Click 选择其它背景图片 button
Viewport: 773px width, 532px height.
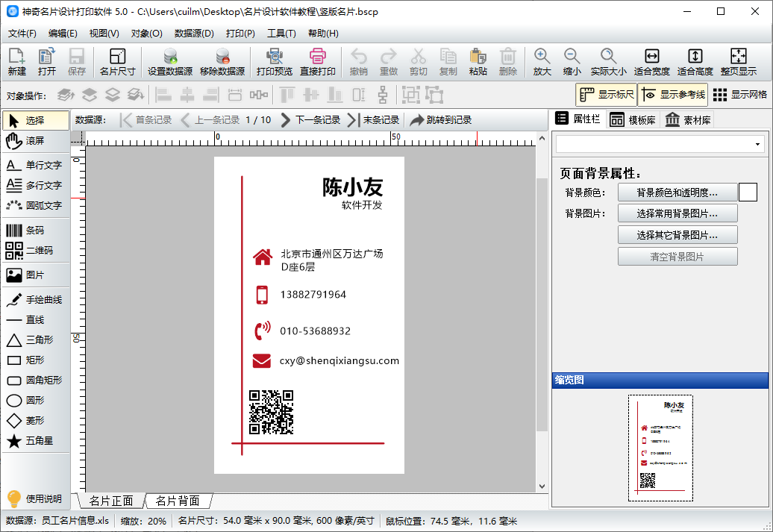[677, 235]
